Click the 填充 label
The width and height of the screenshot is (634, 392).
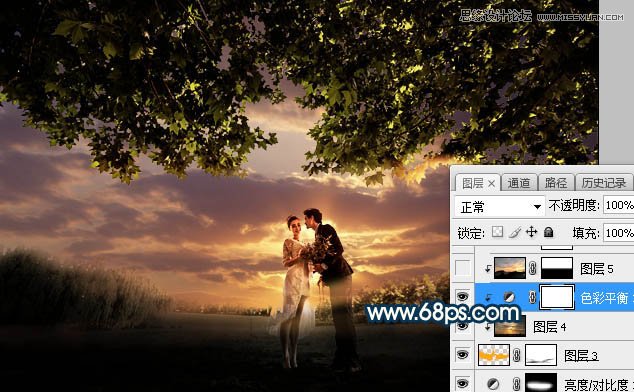click(x=586, y=233)
